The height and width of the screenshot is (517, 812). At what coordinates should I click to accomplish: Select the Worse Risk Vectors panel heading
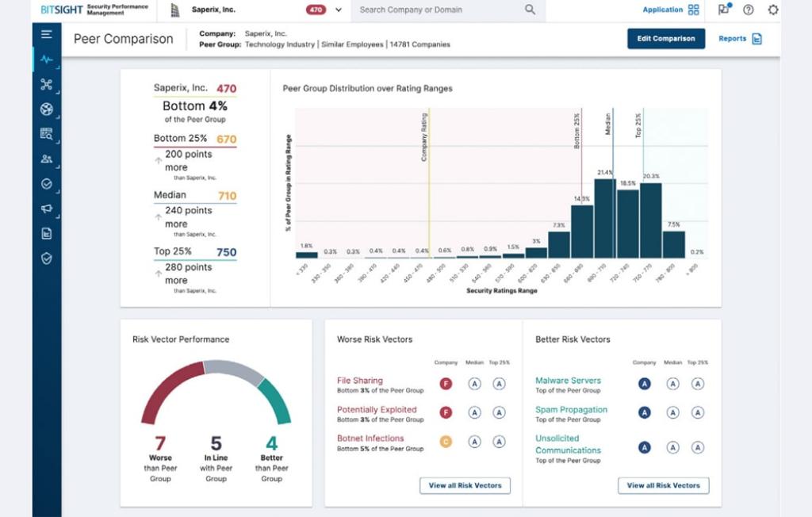(374, 339)
